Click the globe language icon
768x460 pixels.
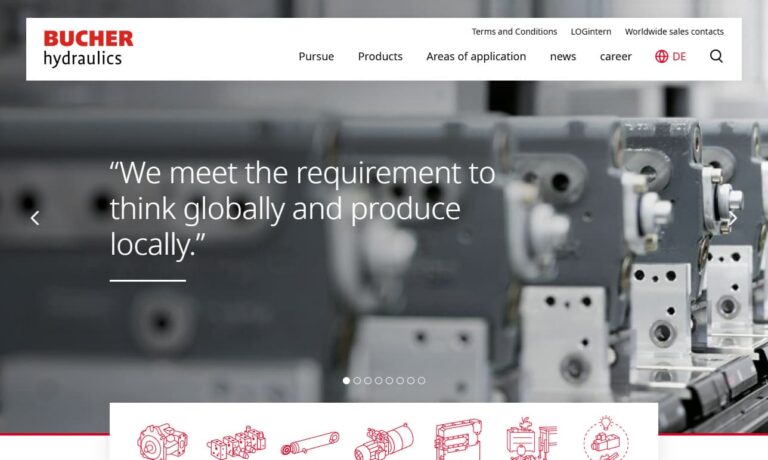661,56
